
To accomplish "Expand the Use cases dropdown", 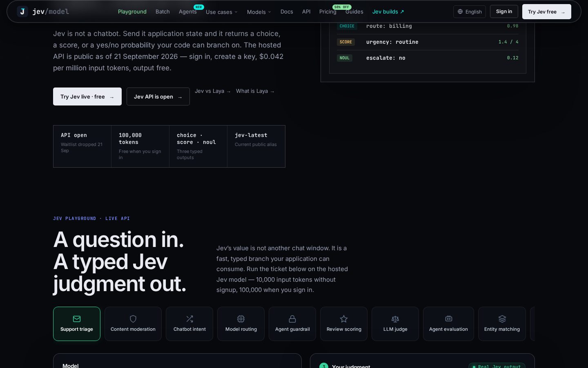I will pos(222,12).
